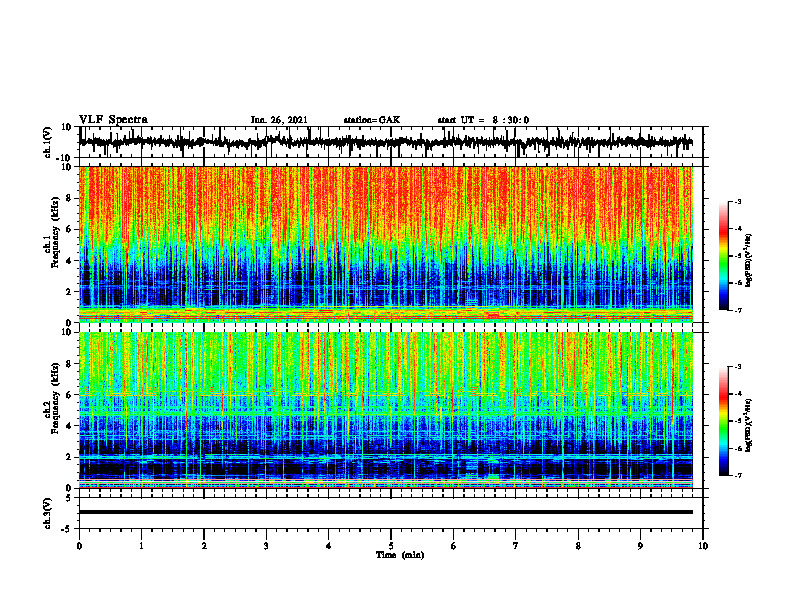
Task: Click the -7 label on ch.1 colorbar
Action: pyautogui.click(x=738, y=310)
